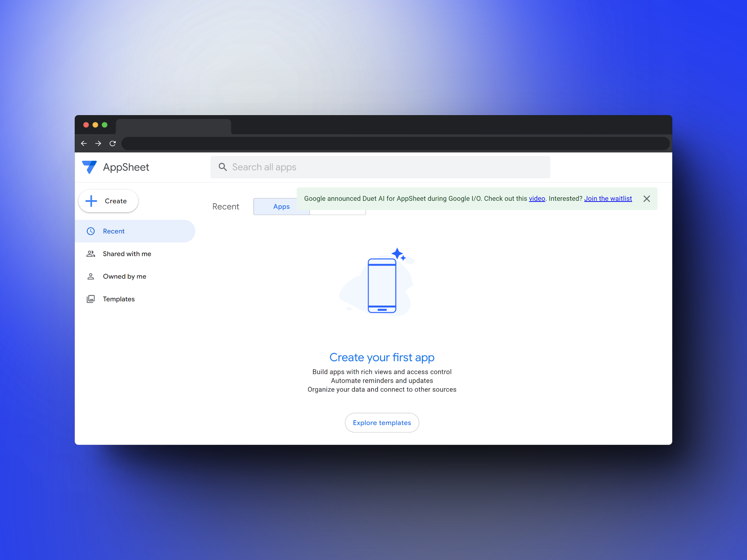747x560 pixels.
Task: Click the AppSheet logo icon
Action: click(89, 167)
